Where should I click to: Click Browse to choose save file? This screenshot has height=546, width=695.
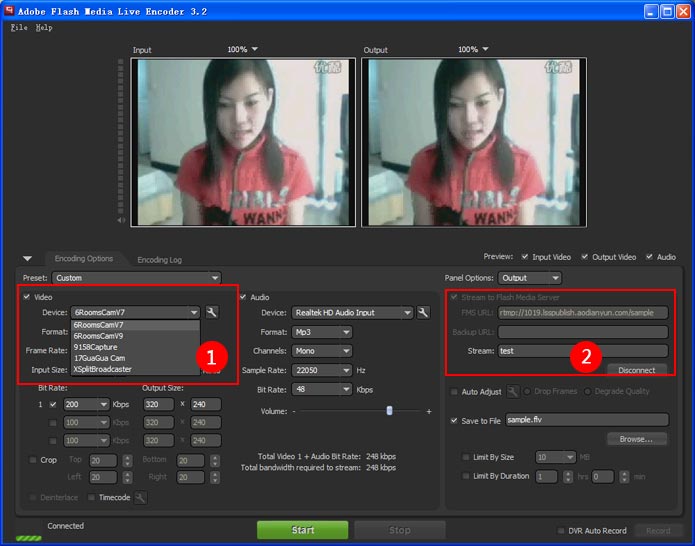(636, 439)
